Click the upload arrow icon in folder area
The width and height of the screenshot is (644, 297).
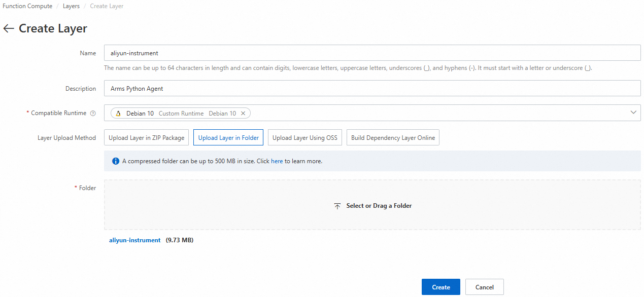[337, 206]
